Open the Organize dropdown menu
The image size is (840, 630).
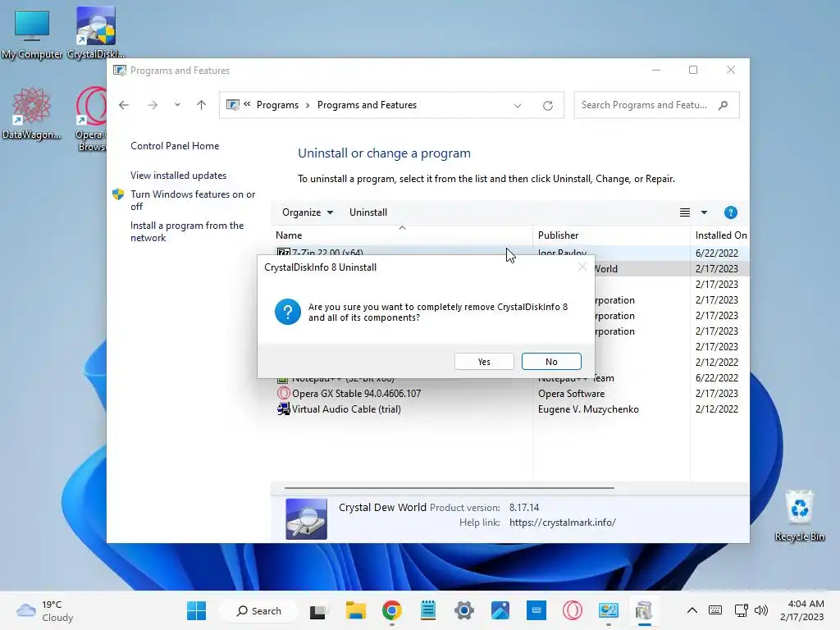click(x=308, y=212)
